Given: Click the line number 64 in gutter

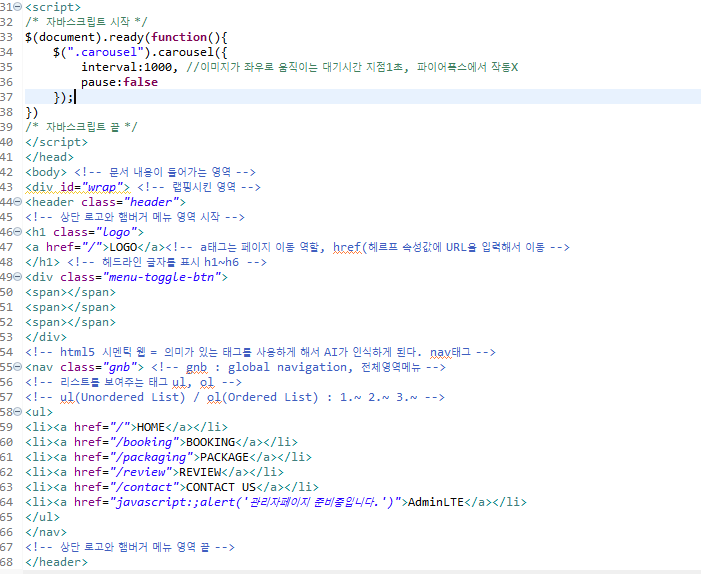Looking at the screenshot, I should (x=6, y=502).
